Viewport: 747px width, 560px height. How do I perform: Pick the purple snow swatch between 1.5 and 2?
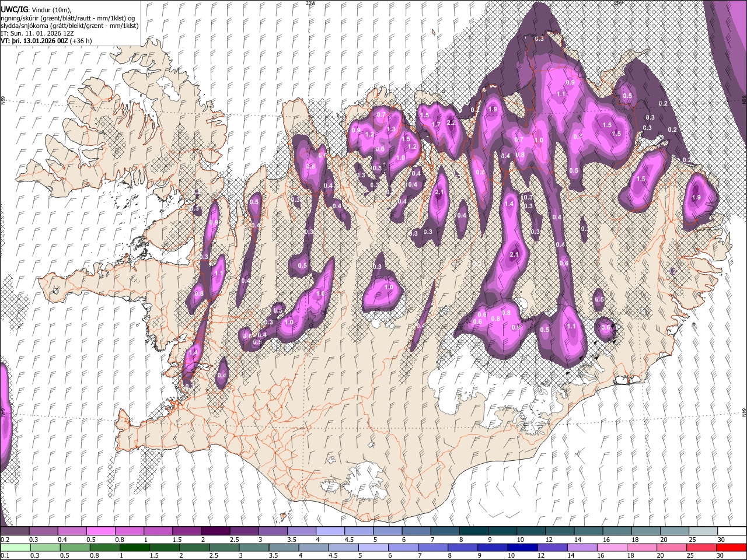186,531
